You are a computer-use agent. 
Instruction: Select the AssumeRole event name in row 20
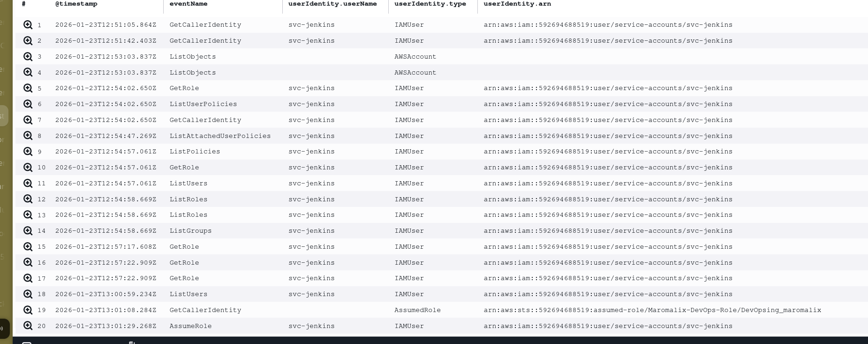190,326
